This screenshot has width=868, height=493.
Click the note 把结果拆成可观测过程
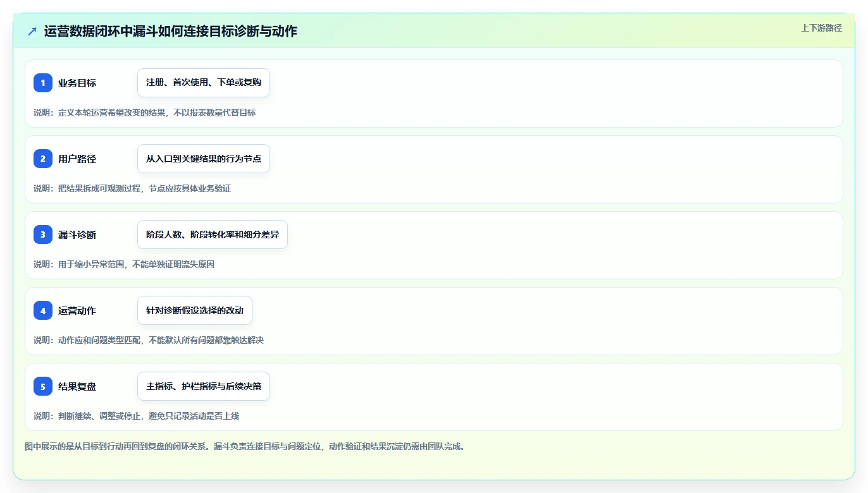[x=132, y=188]
